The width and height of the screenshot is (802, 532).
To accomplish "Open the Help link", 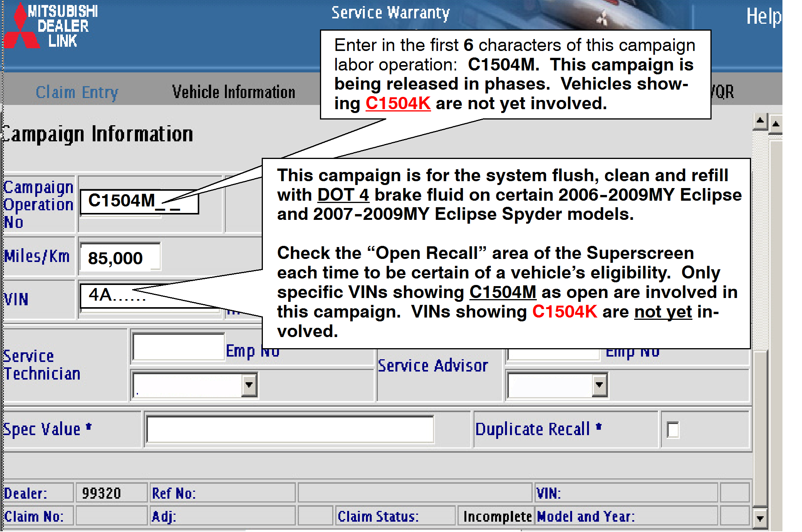I will pyautogui.click(x=763, y=17).
